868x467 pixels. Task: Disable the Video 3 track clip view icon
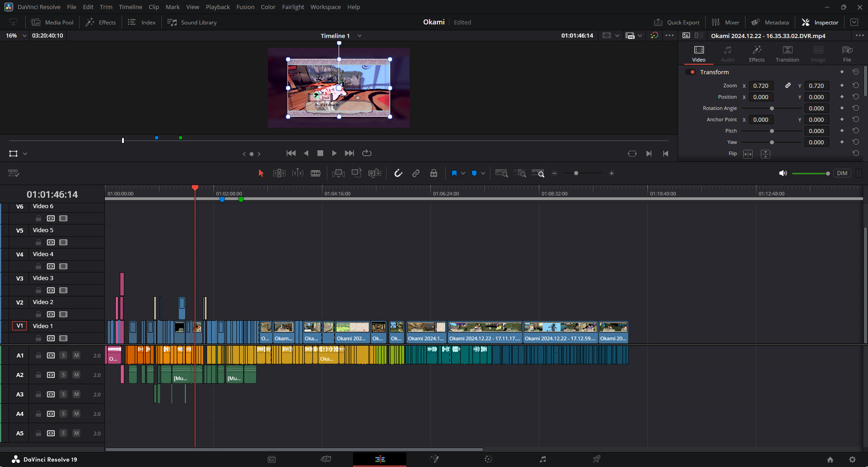(63, 290)
